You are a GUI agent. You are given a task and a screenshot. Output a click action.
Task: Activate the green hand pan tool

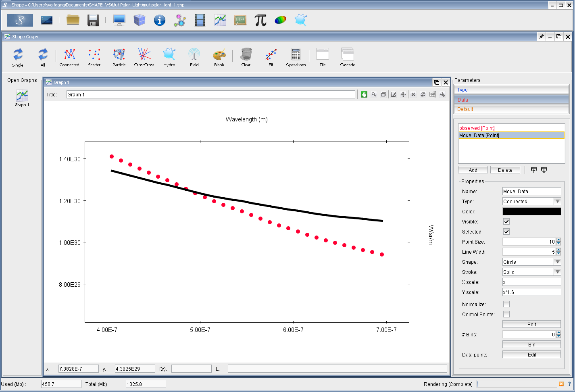[364, 94]
